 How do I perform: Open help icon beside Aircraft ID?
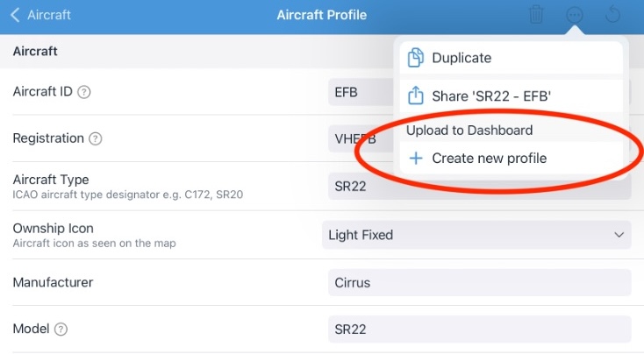pyautogui.click(x=85, y=91)
